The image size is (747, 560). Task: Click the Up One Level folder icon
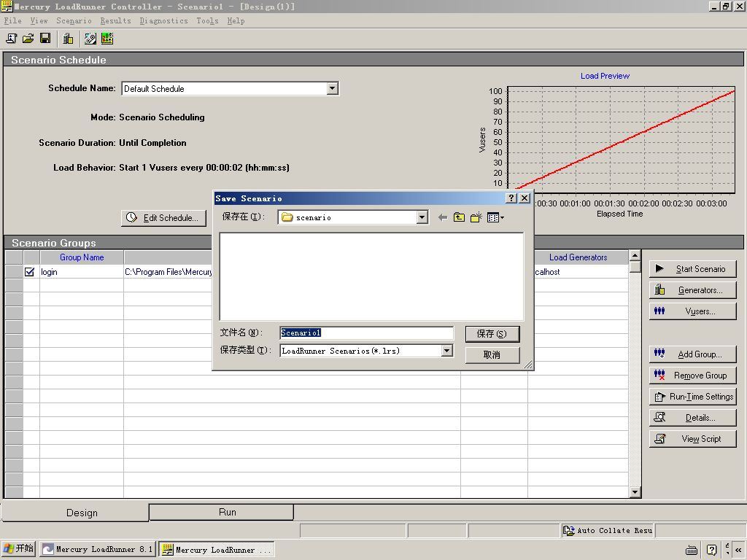click(x=460, y=217)
